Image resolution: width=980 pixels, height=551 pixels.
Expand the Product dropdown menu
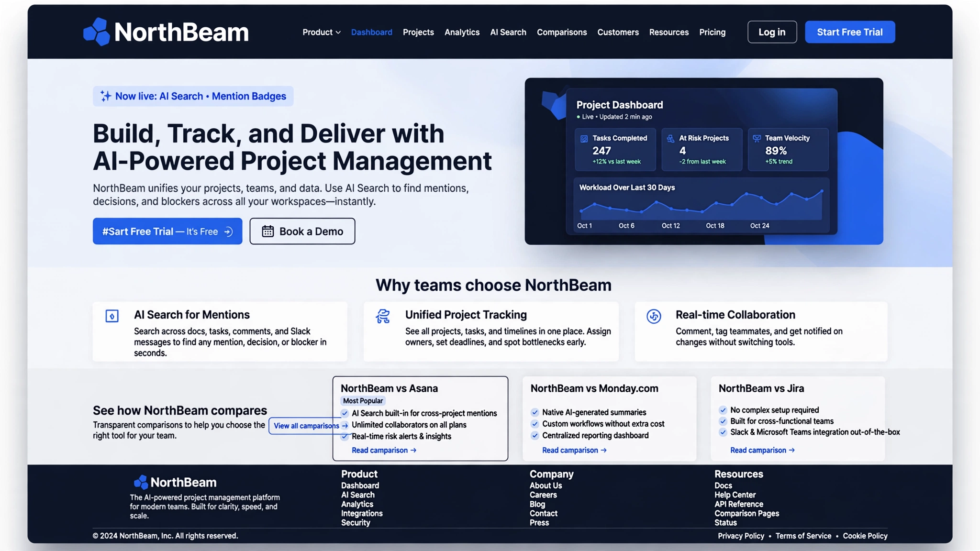322,32
